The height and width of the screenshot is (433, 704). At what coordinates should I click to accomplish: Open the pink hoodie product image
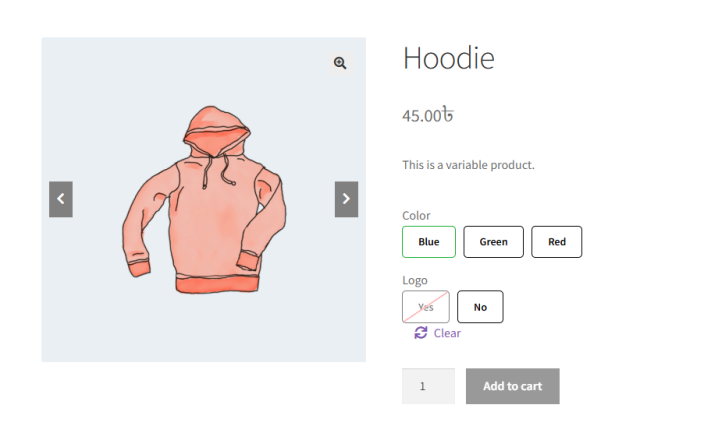coord(203,200)
